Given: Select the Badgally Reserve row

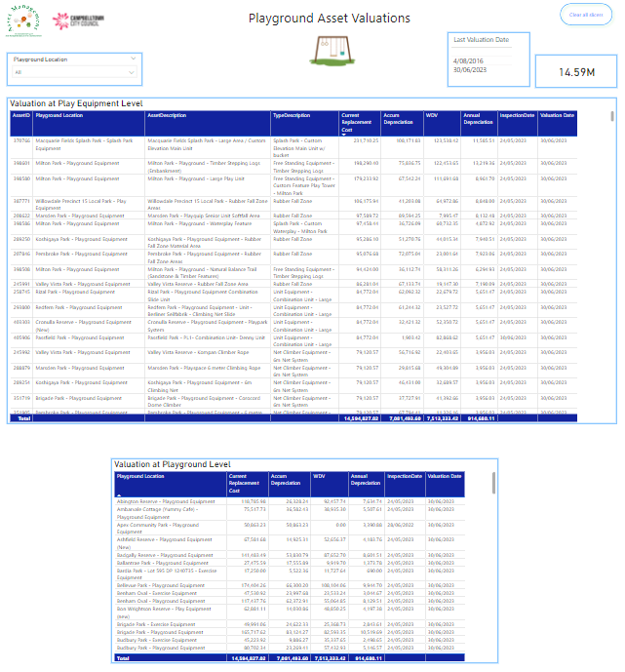Looking at the screenshot, I should pyautogui.click(x=290, y=555).
